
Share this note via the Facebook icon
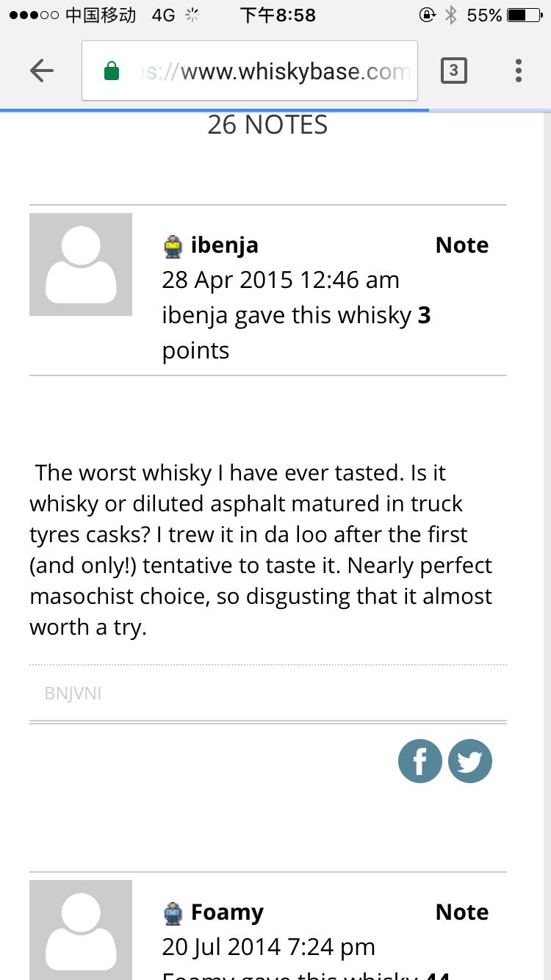click(419, 761)
